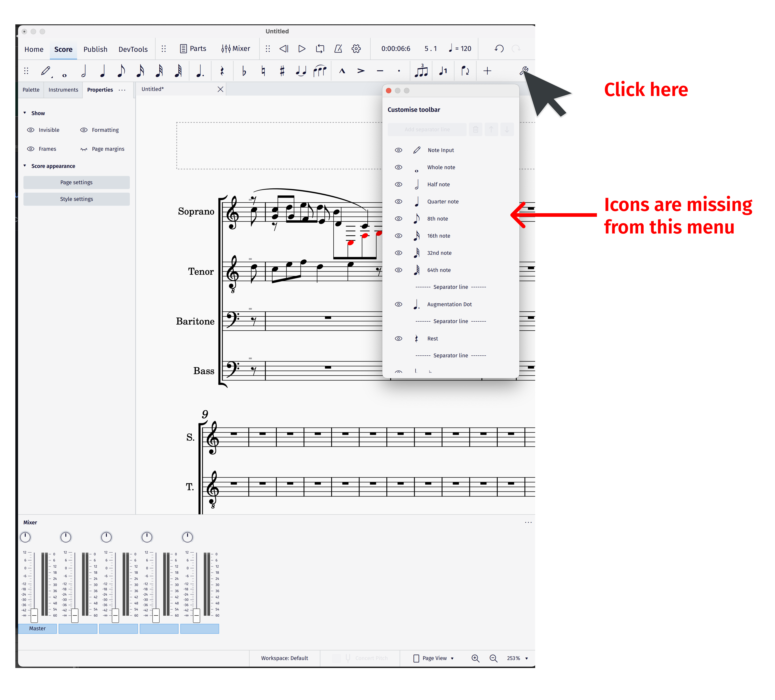Collapse the Show section triangle
The height and width of the screenshot is (700, 775).
[25, 113]
